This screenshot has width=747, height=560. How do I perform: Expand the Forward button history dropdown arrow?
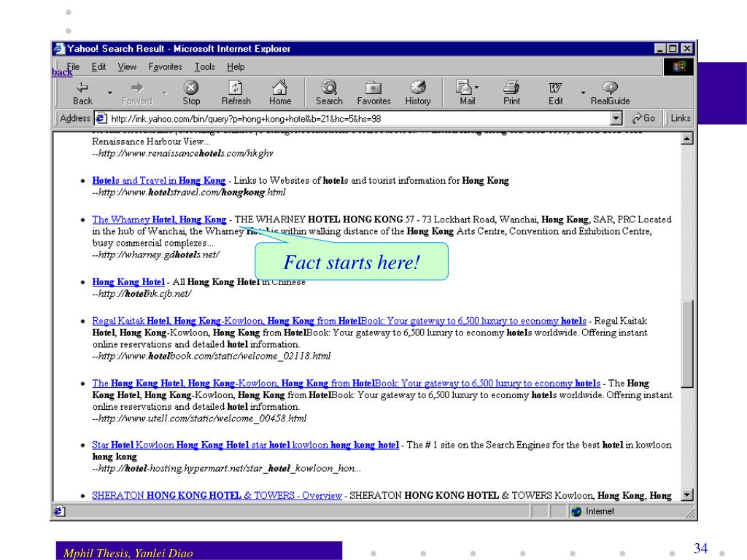pos(165,93)
